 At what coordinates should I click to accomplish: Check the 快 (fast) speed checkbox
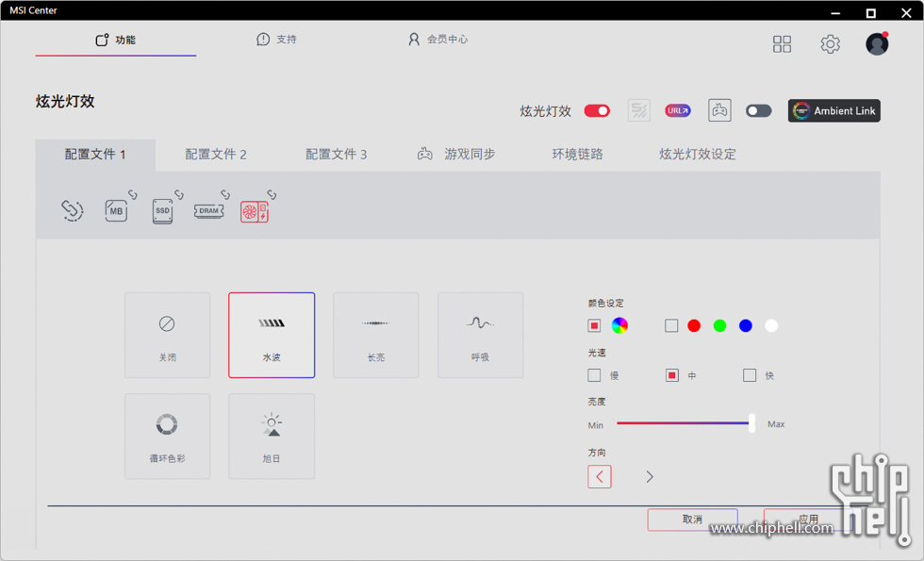point(750,375)
